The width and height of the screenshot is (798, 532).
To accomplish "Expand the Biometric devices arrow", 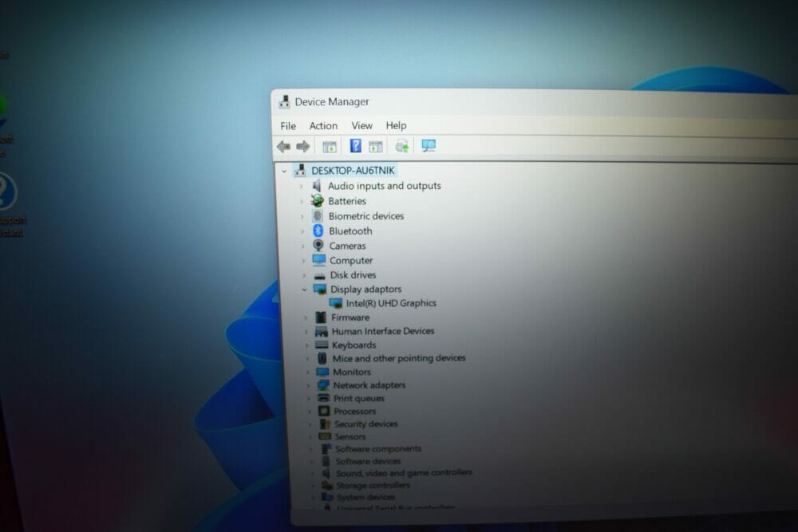I will pyautogui.click(x=302, y=217).
